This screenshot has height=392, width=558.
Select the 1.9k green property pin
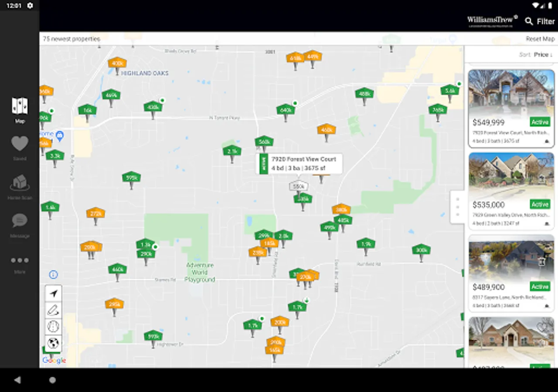366,244
